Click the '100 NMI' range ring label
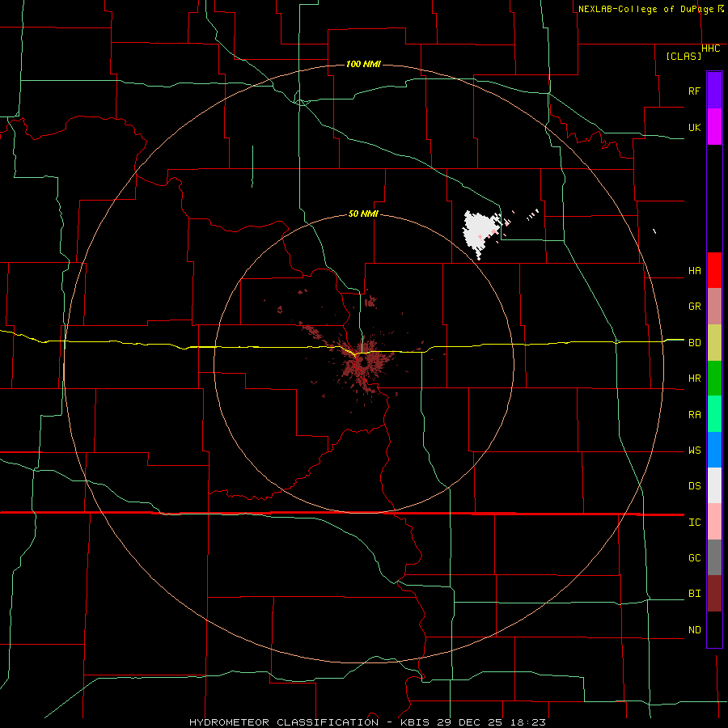Screen dimensions: 728x728 click(x=363, y=64)
